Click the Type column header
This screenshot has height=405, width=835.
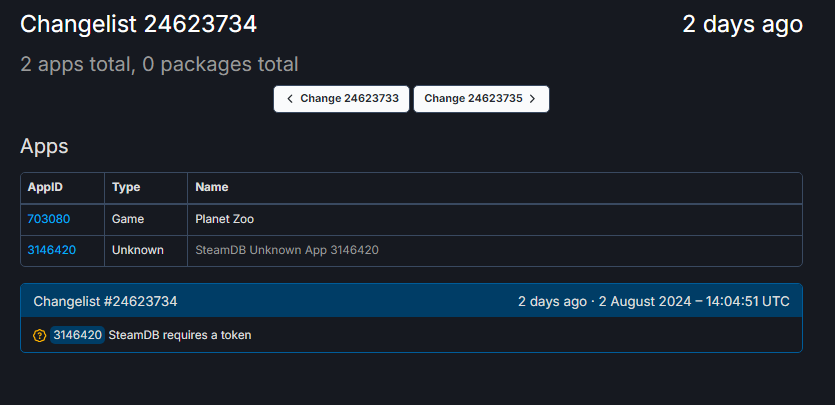click(146, 188)
